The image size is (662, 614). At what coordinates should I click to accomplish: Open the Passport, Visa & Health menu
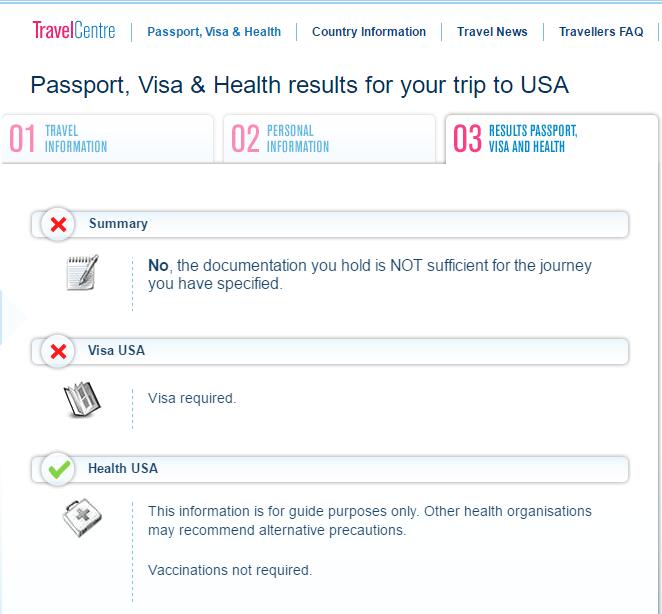tap(214, 32)
